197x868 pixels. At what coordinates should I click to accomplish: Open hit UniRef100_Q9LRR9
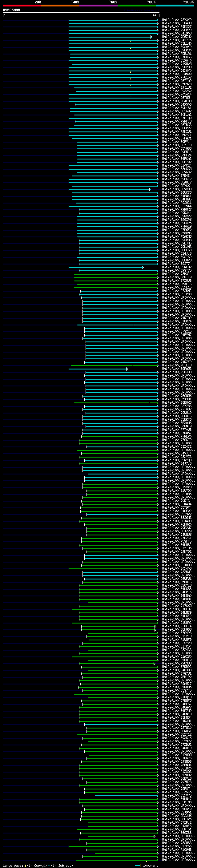point(177,30)
